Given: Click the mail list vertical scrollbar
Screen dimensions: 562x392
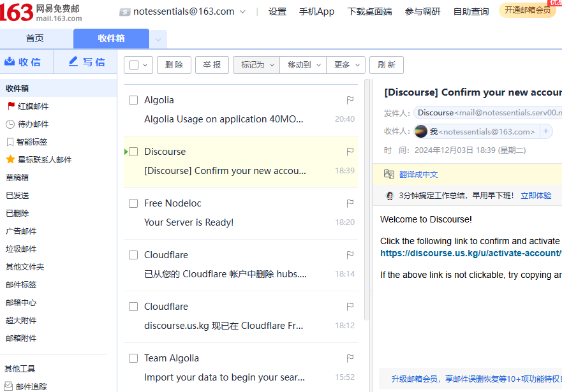Looking at the screenshot, I should [367, 200].
